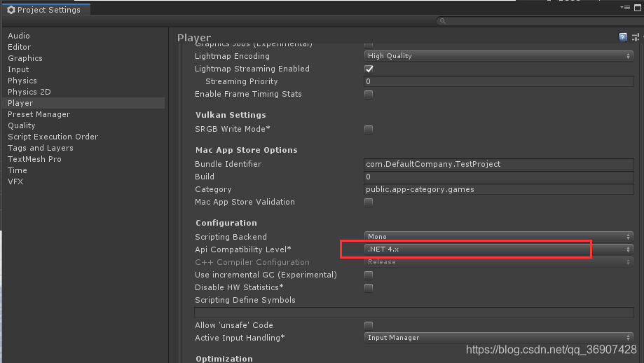Open the Active Input Handling dropdown

click(x=499, y=338)
